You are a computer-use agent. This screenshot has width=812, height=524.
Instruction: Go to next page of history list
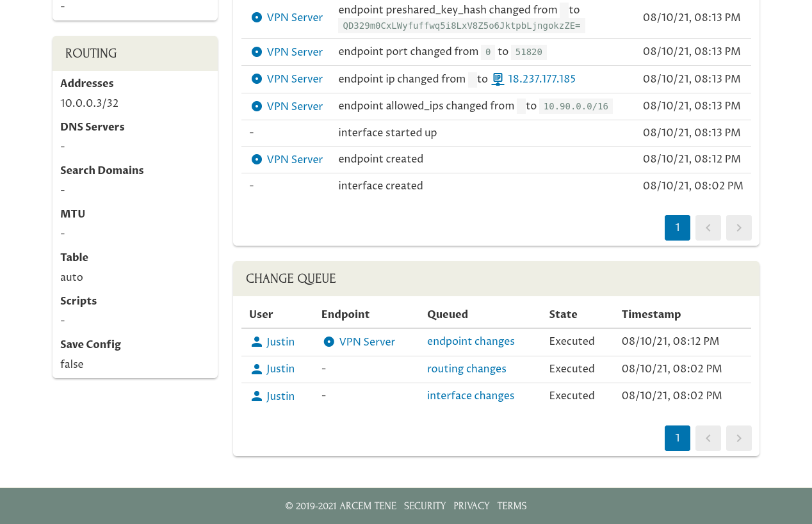click(x=739, y=228)
